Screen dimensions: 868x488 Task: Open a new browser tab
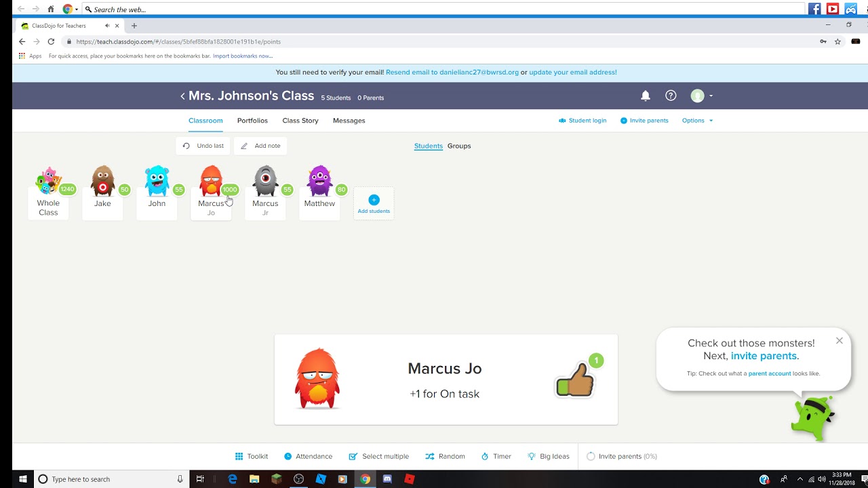click(134, 26)
